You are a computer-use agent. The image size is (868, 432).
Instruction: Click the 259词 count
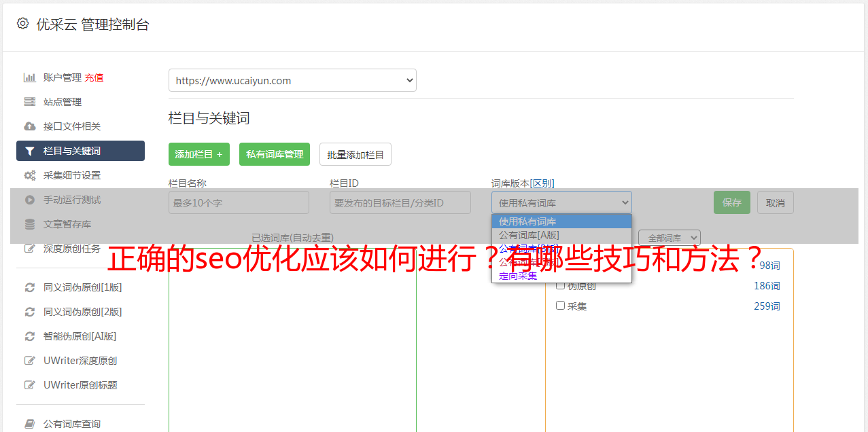(x=767, y=306)
